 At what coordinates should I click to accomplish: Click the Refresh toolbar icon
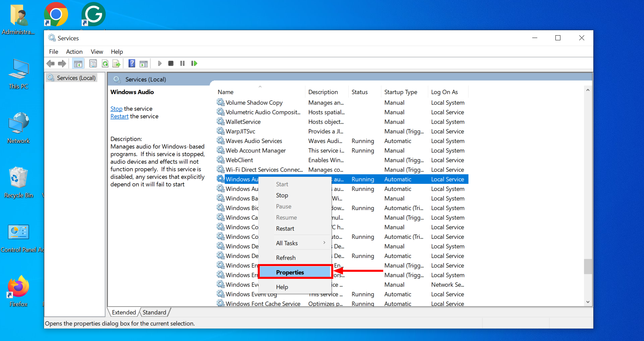pos(105,63)
